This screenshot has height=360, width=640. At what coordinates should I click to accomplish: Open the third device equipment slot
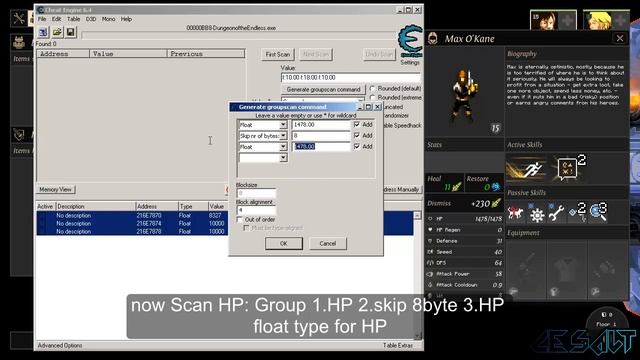pos(607,269)
